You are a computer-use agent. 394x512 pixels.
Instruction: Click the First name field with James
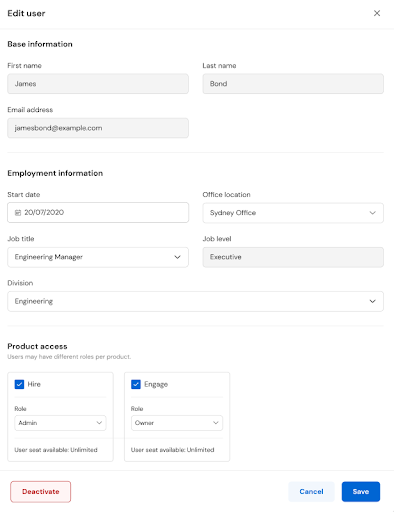(x=98, y=84)
